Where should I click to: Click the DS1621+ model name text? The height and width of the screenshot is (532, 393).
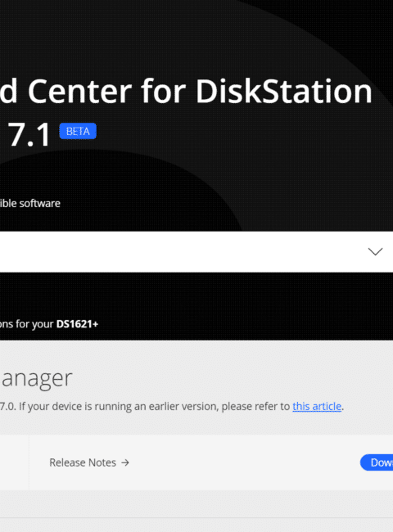coord(77,324)
